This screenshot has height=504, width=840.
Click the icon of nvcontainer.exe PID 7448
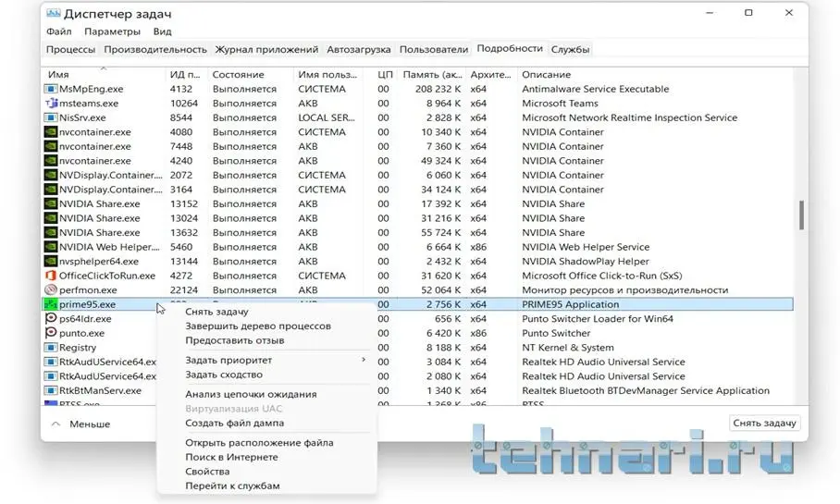(50, 146)
